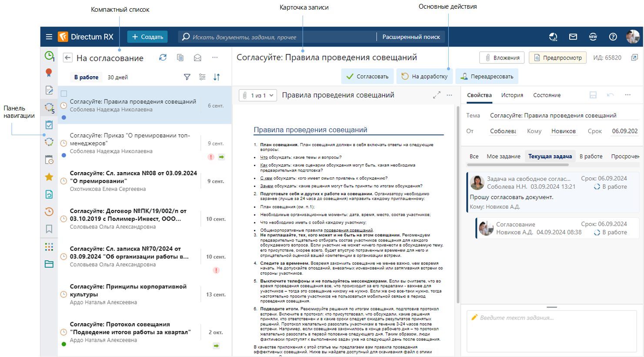Open the hamburger navigation menu
Viewport: 644px width, 357px height.
pyautogui.click(x=49, y=37)
